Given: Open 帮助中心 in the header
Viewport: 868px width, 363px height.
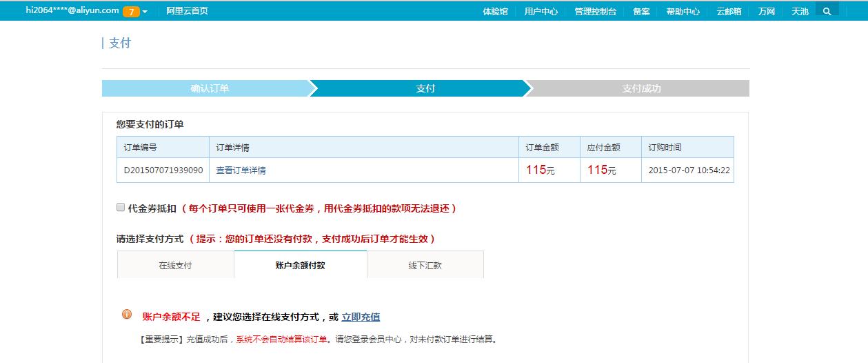Looking at the screenshot, I should pos(683,12).
